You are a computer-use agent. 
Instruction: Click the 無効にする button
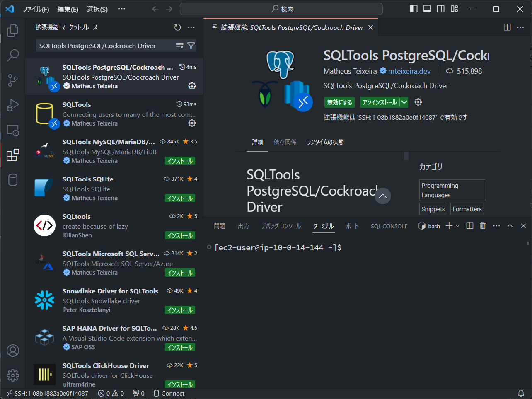pyautogui.click(x=339, y=102)
